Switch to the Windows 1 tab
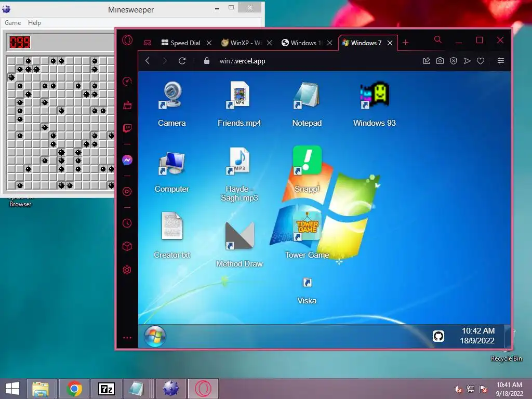 (x=302, y=43)
